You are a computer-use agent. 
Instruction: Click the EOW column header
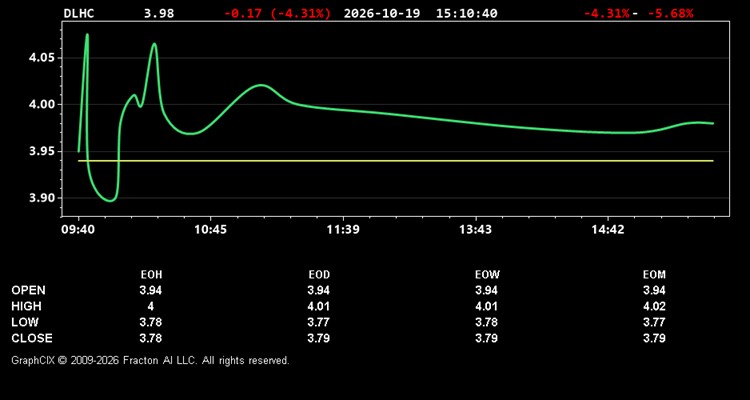point(487,275)
